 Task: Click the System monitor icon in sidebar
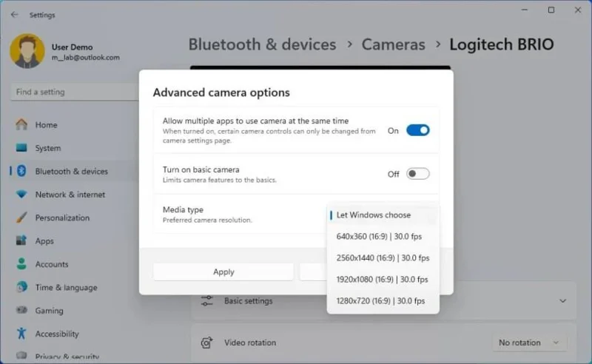pyautogui.click(x=21, y=148)
